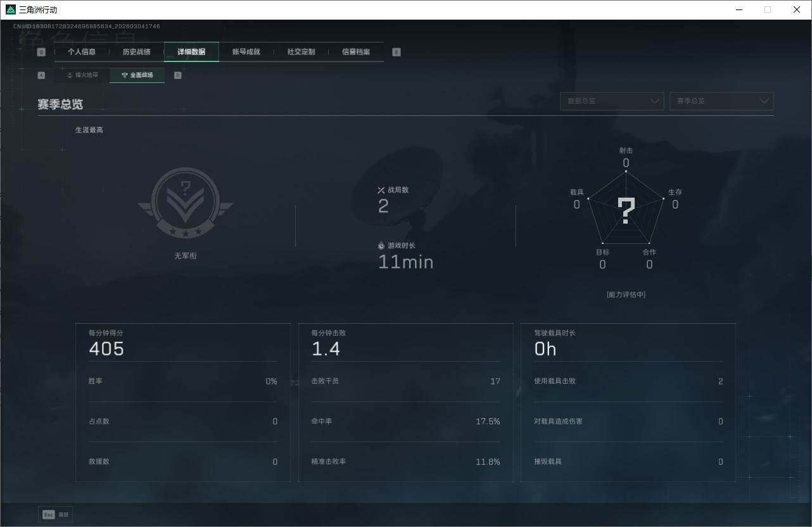Select the 详细数据 tab
The image size is (812, 527).
pos(191,52)
